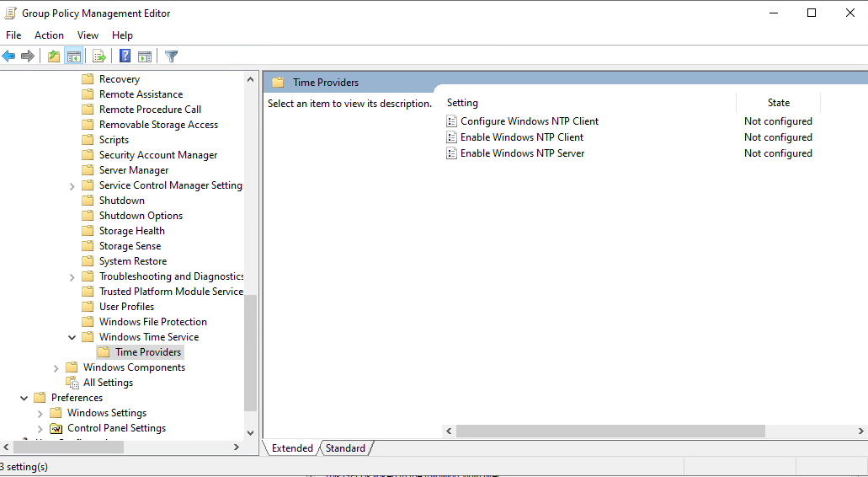
Task: Select Removable Storage Access in the tree
Action: click(158, 125)
